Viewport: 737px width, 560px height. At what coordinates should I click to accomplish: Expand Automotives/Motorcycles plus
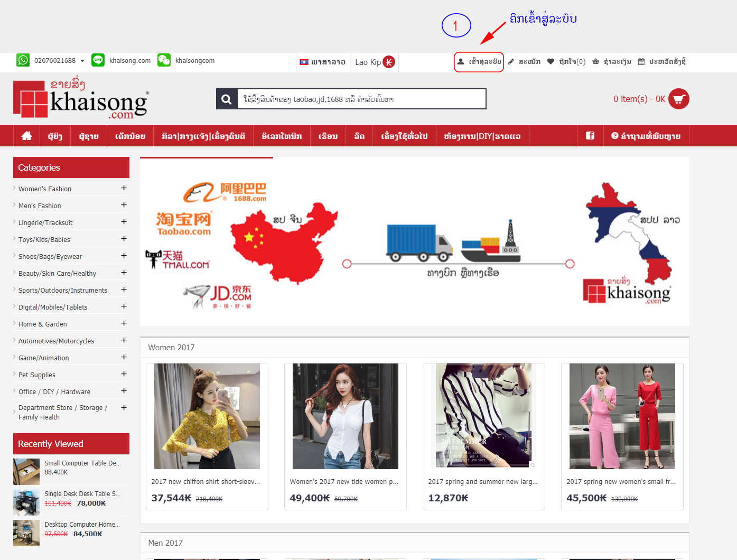tap(124, 340)
